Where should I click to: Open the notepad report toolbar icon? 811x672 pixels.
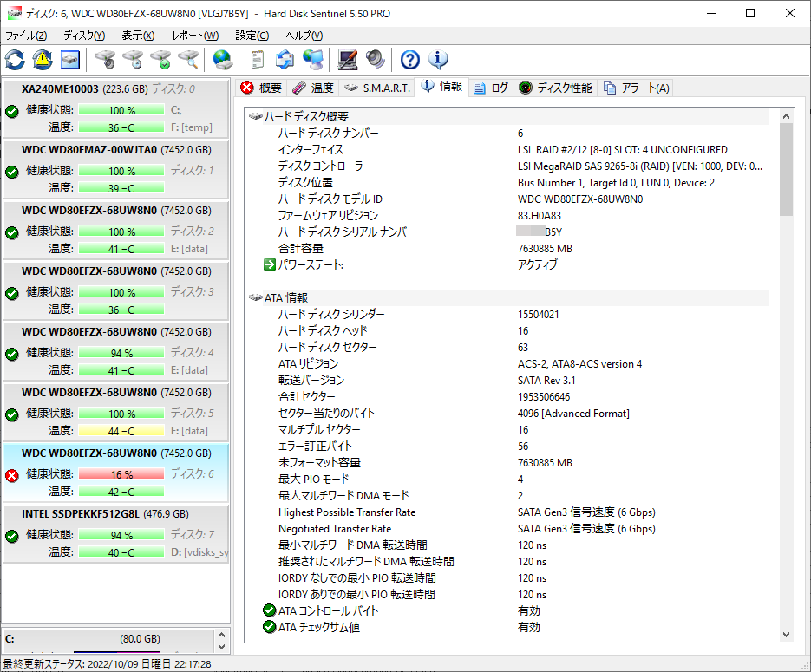click(257, 60)
